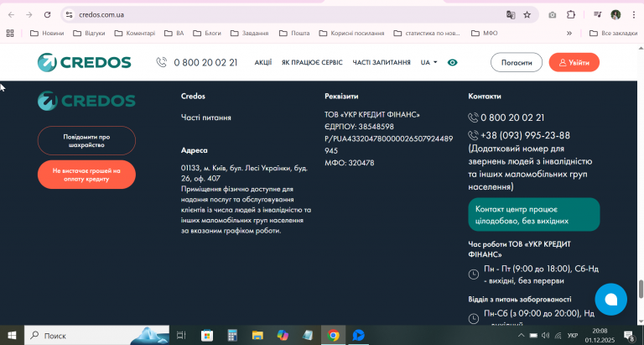Open the АКЦІЇ menu item

click(262, 62)
